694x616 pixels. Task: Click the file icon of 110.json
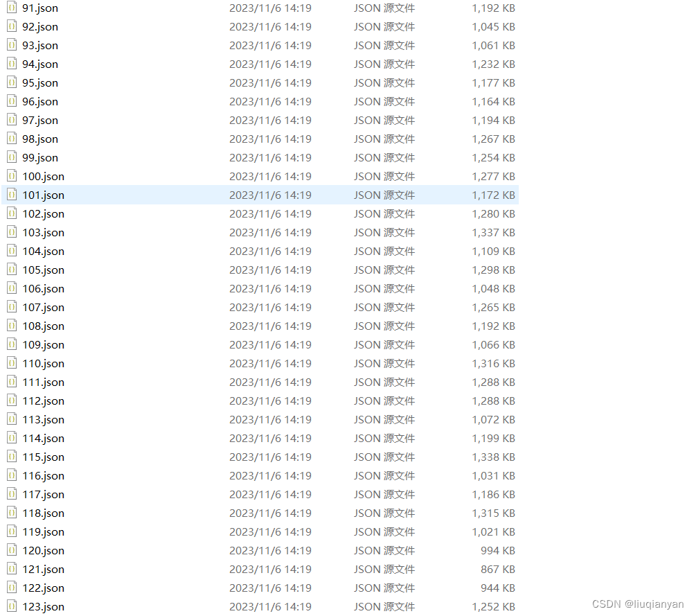point(12,363)
